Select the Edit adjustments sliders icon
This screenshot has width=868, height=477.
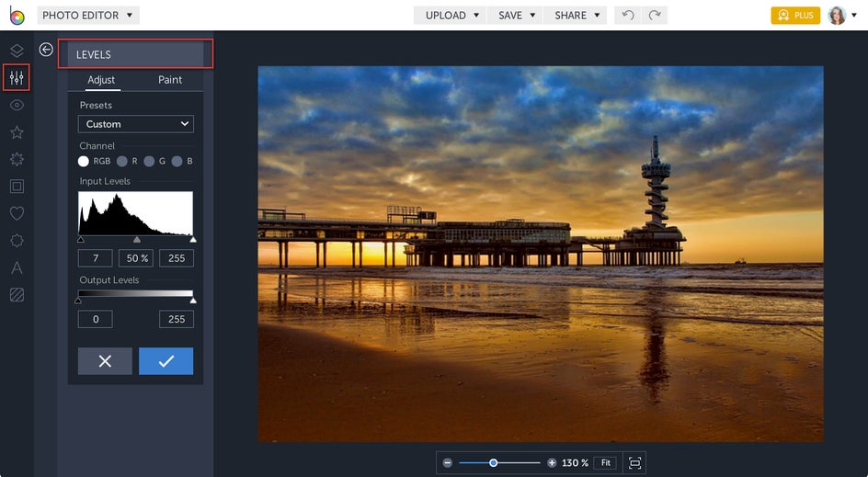tap(16, 77)
